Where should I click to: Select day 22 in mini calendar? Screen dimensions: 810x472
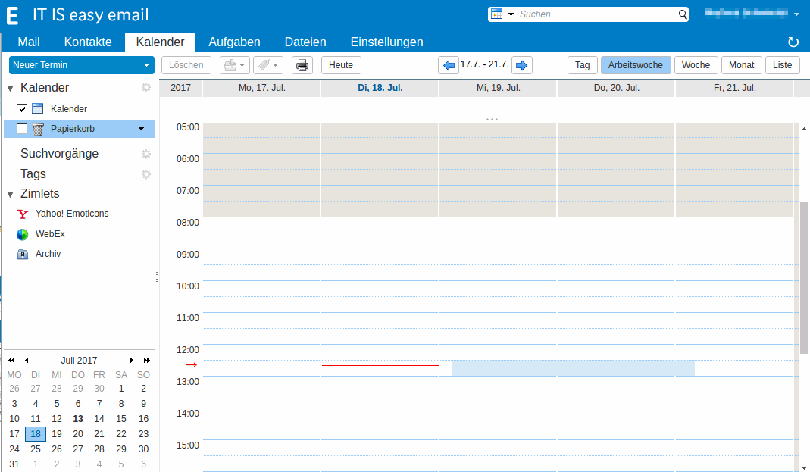coord(121,434)
